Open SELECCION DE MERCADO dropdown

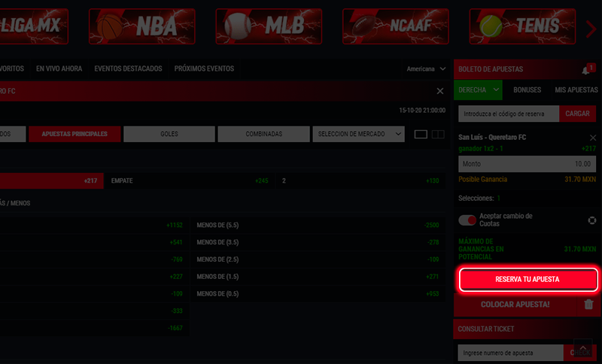(x=359, y=134)
